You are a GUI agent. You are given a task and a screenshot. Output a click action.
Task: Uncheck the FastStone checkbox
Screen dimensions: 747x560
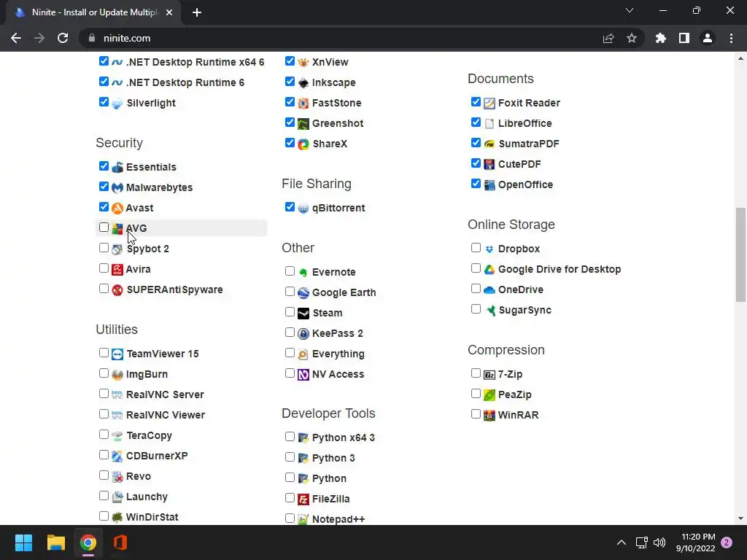click(x=290, y=102)
